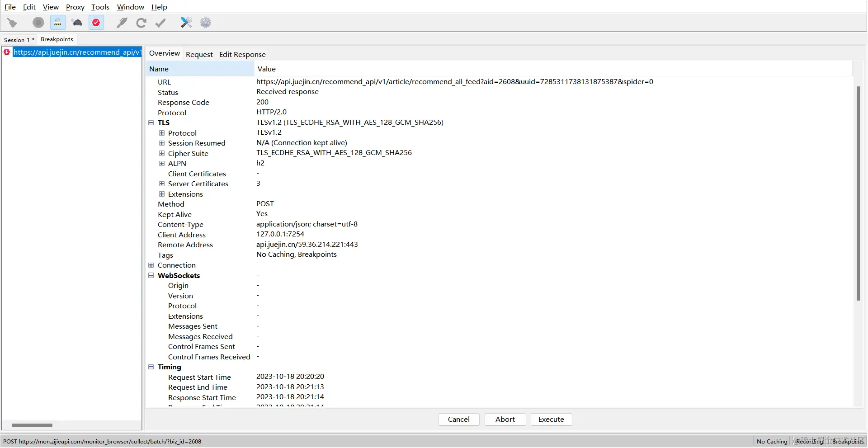
Task: Select the Request End Time value 20:21:13
Action: (290, 387)
